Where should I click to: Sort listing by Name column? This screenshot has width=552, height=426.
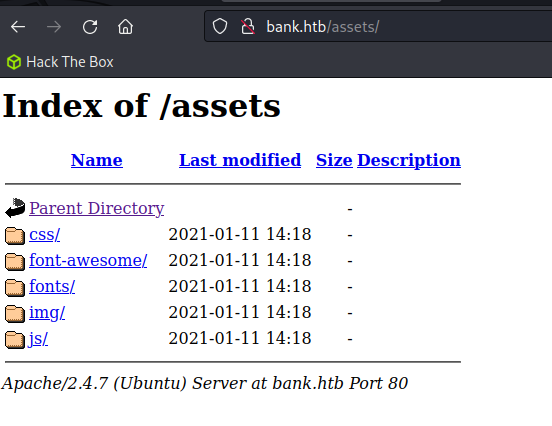pyautogui.click(x=97, y=160)
